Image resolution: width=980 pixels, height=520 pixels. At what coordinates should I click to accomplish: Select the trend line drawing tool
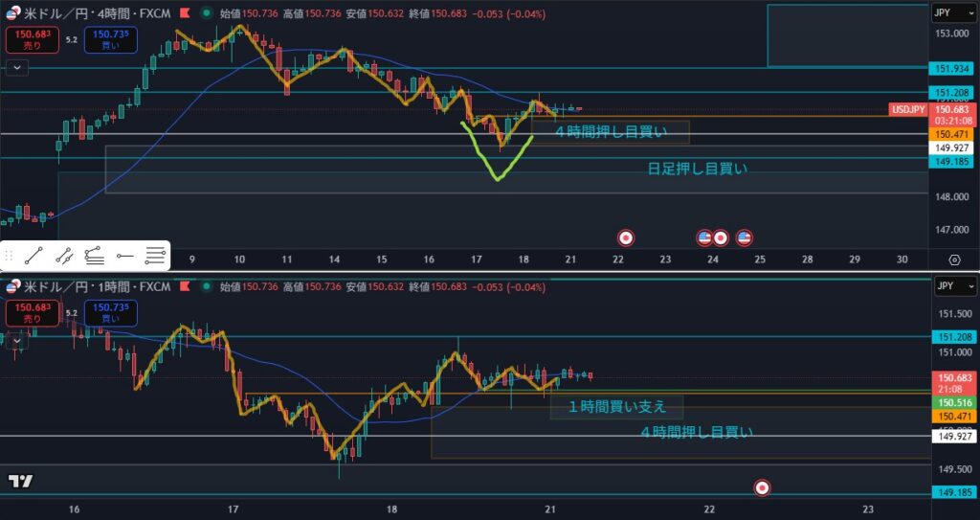[33, 255]
